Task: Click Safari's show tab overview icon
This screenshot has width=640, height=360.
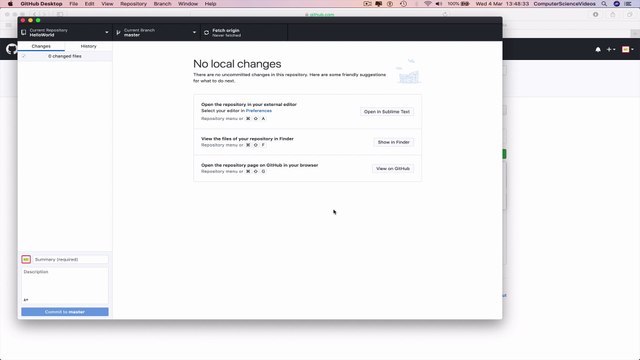Action: [630, 14]
